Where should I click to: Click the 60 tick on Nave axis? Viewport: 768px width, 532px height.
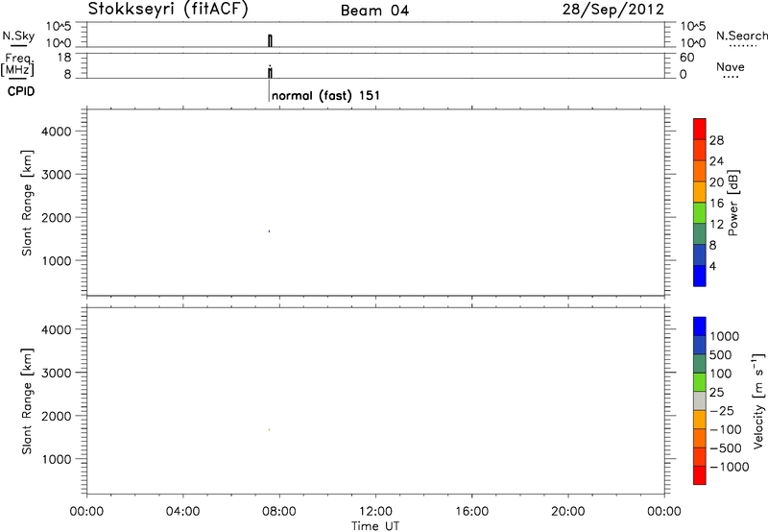(686, 58)
